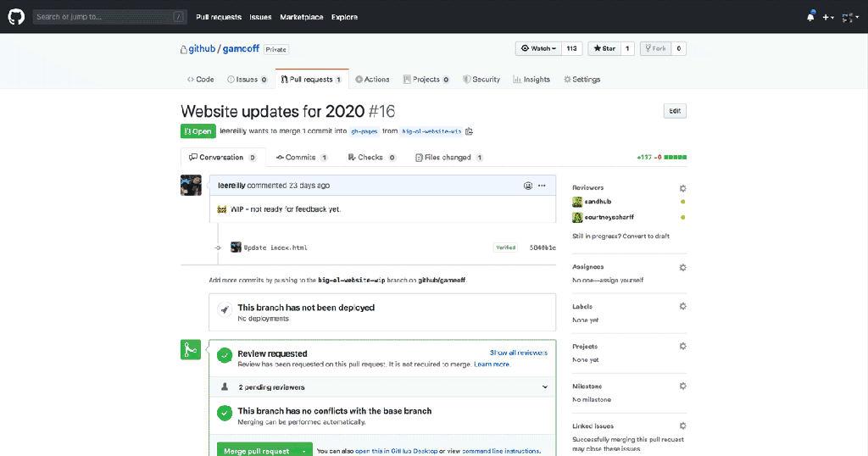The width and height of the screenshot is (868, 456).
Task: Open Milestone gear settings
Action: pyautogui.click(x=682, y=386)
